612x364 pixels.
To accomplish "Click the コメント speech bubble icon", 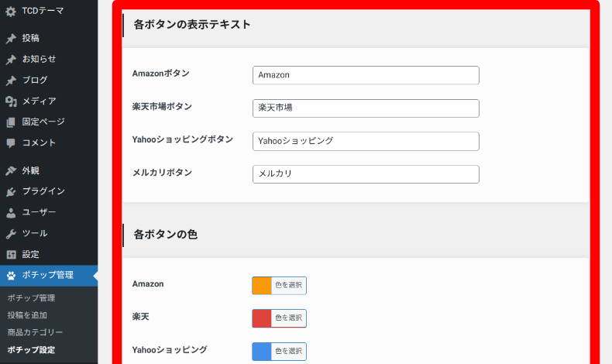I will tap(11, 143).
